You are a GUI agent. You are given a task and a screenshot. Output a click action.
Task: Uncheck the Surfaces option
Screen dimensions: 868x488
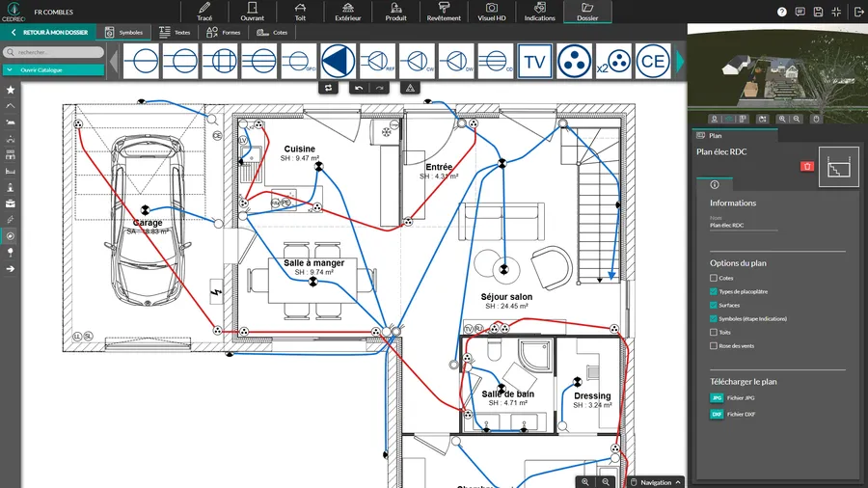point(714,305)
